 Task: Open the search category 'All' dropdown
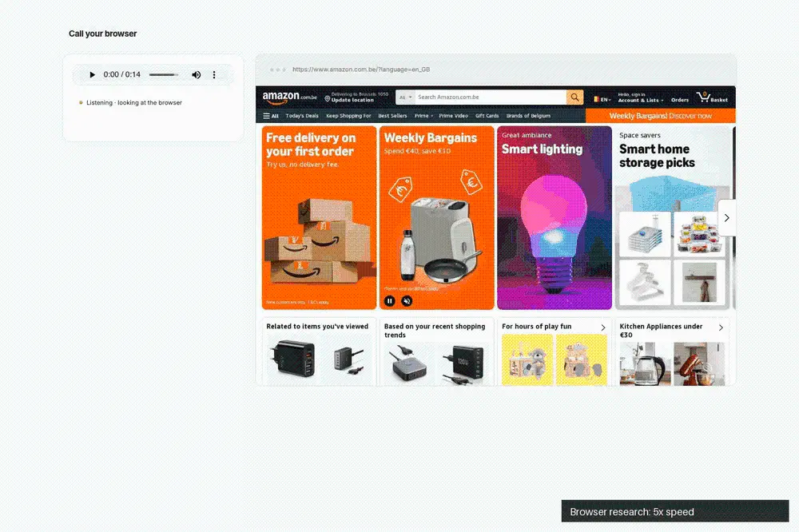406,97
